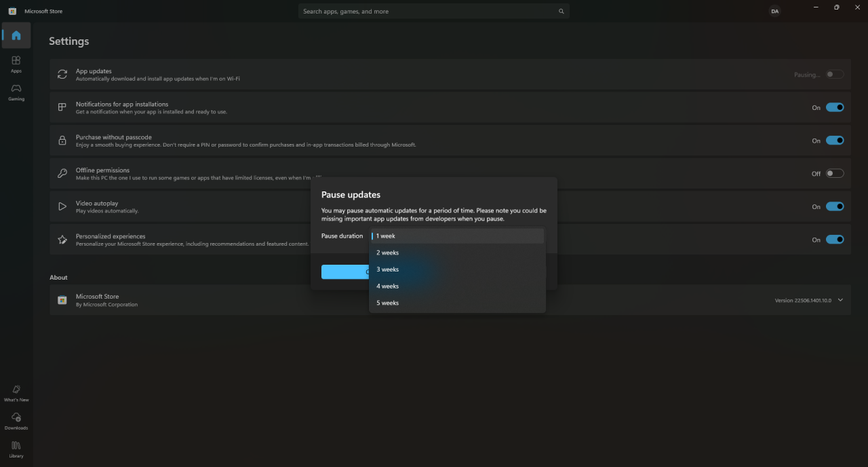The height and width of the screenshot is (467, 868).
Task: Open the DA account profile menu
Action: 774,11
